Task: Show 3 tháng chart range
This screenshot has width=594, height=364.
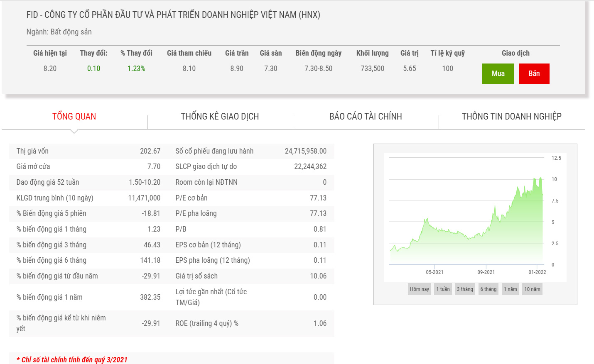Action: tap(465, 289)
